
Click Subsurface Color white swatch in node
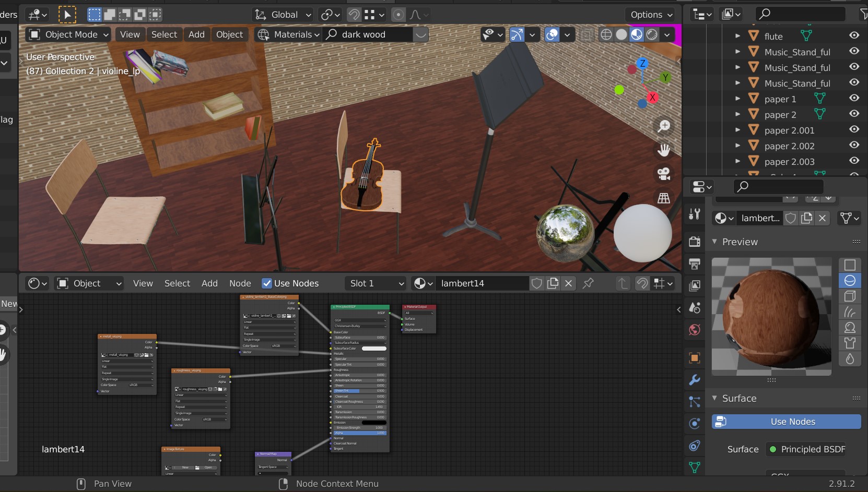[374, 349]
